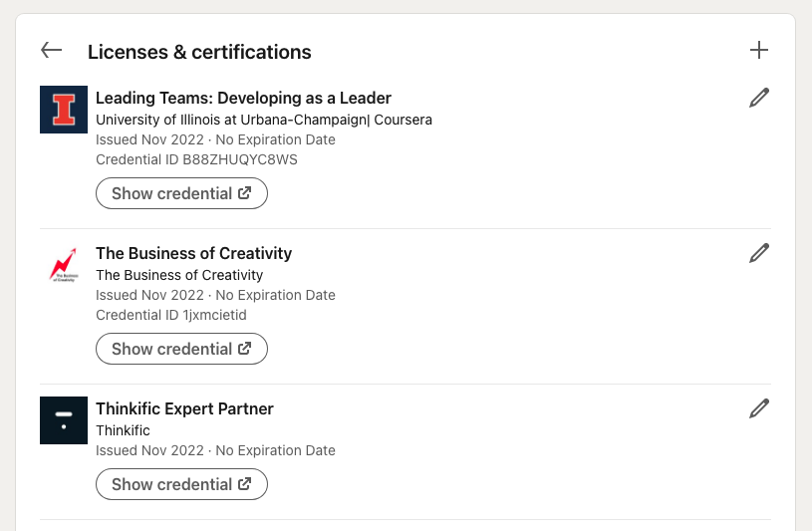
Task: Show credential for Thinkific Expert Partner
Action: tap(181, 484)
